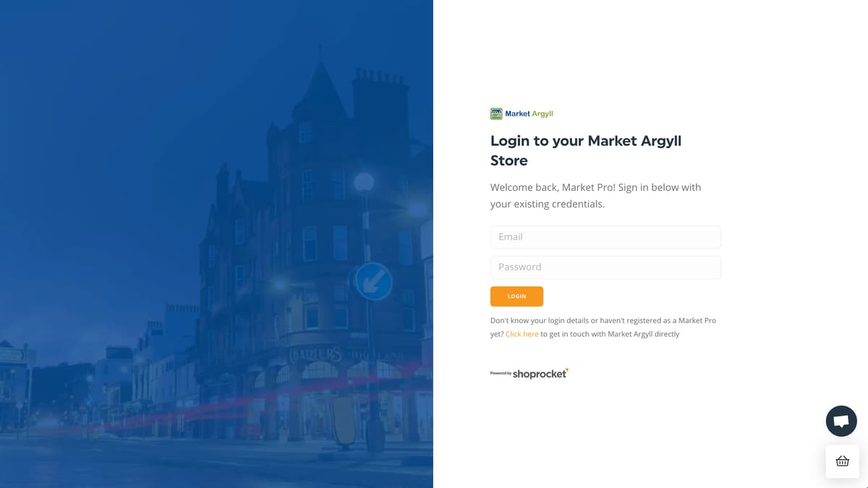868x488 pixels.
Task: Click the Bankers sign on the building
Action: coord(317,354)
